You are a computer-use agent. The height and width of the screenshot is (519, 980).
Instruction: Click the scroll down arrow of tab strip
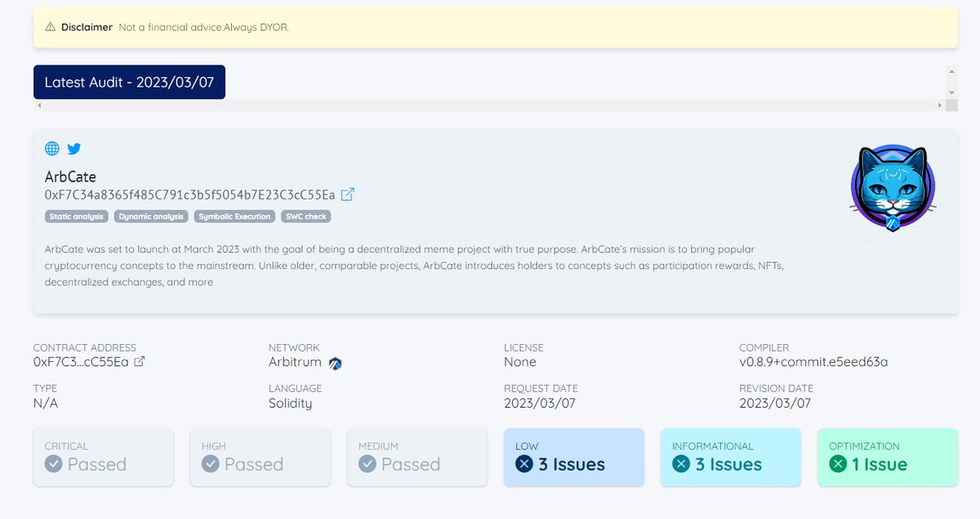click(951, 93)
